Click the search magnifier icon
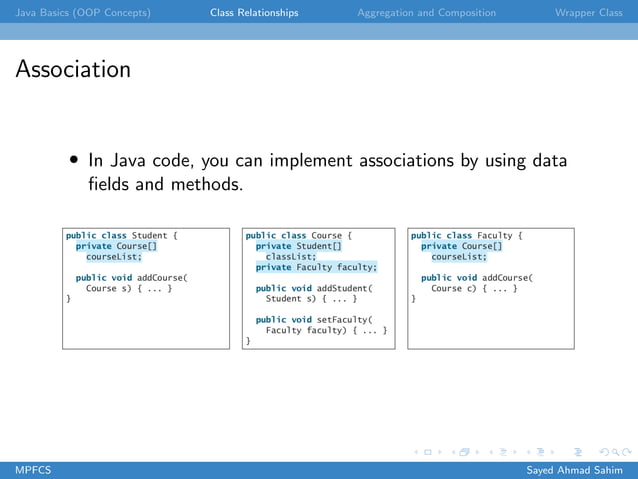 coord(615,452)
